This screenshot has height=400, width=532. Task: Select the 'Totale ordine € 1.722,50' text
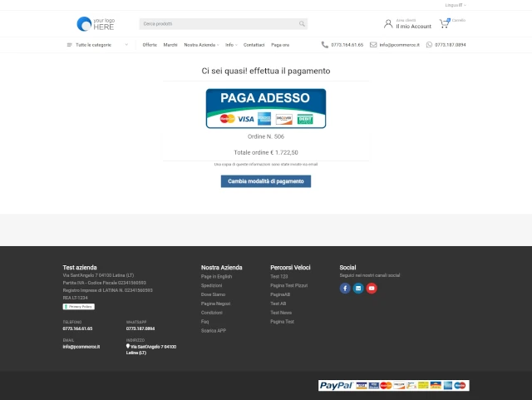pyautogui.click(x=266, y=152)
